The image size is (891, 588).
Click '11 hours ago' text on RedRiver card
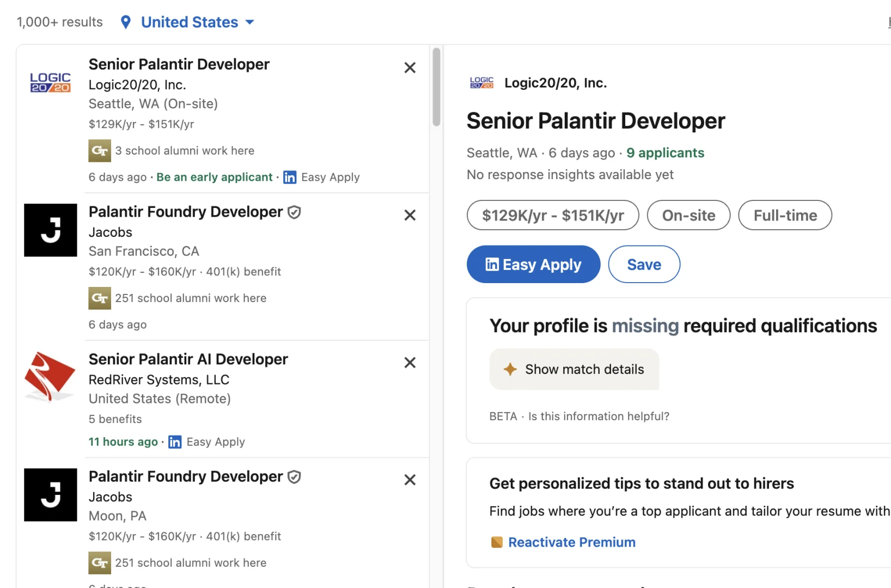click(x=123, y=442)
